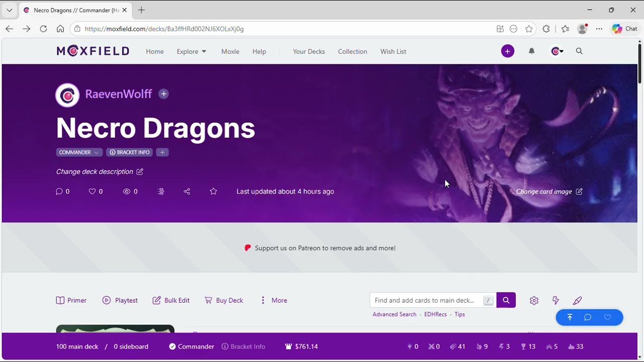Click the paintbrush customize icon

pos(578,300)
